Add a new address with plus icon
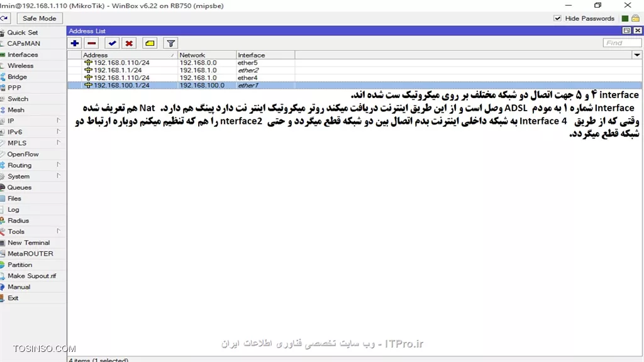Image resolution: width=644 pixels, height=362 pixels. 75,43
